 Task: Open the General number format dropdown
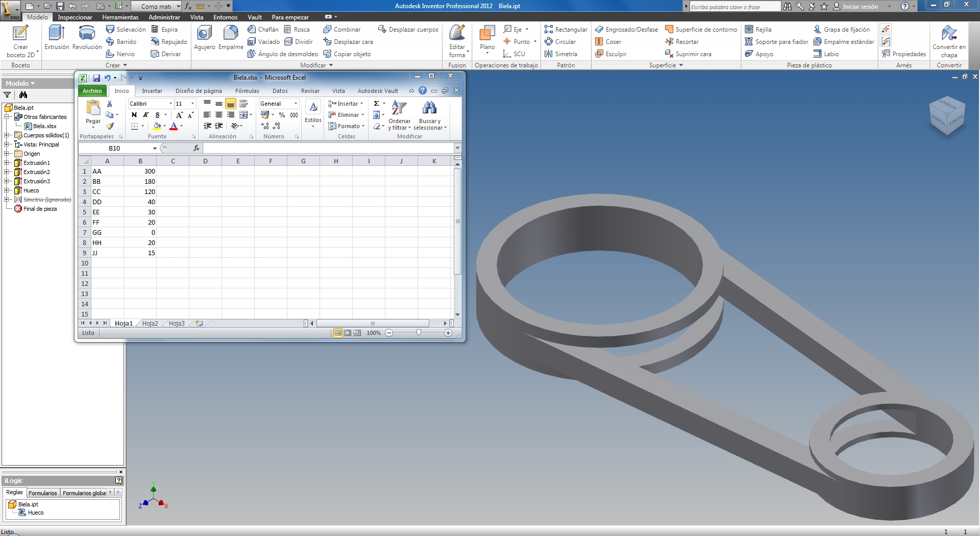(296, 104)
